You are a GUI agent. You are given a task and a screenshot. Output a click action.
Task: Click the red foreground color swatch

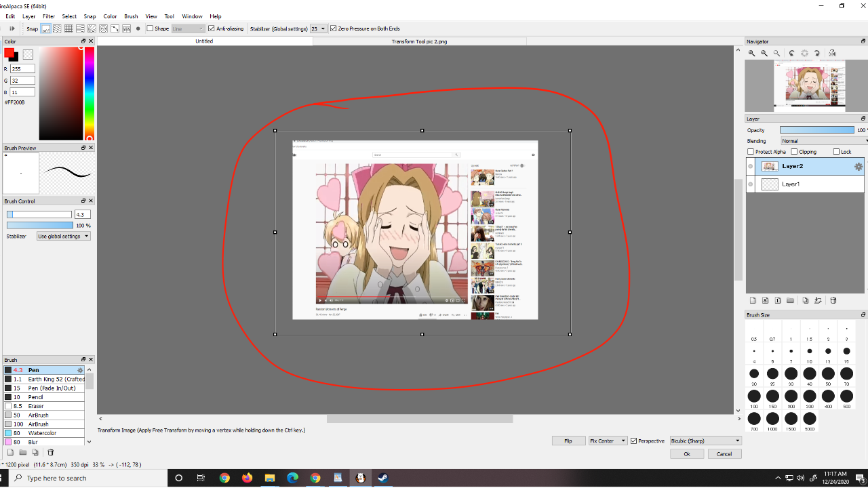pyautogui.click(x=9, y=53)
